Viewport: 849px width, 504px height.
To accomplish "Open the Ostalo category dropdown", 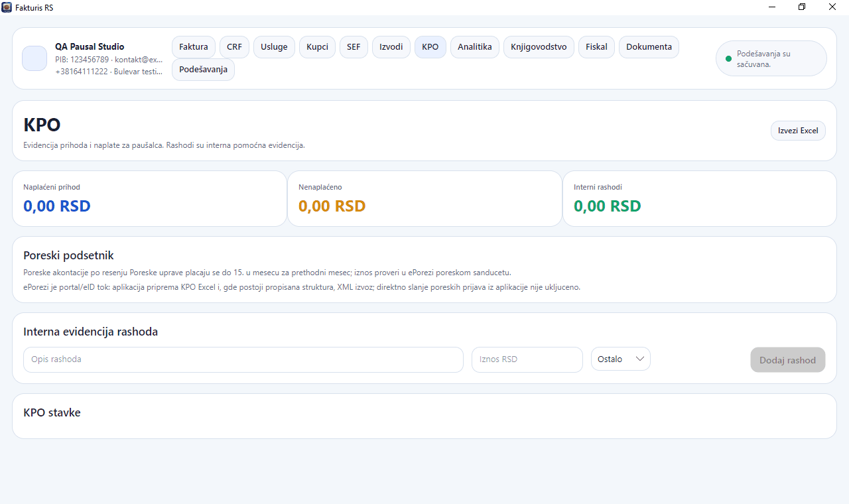I will [x=620, y=359].
